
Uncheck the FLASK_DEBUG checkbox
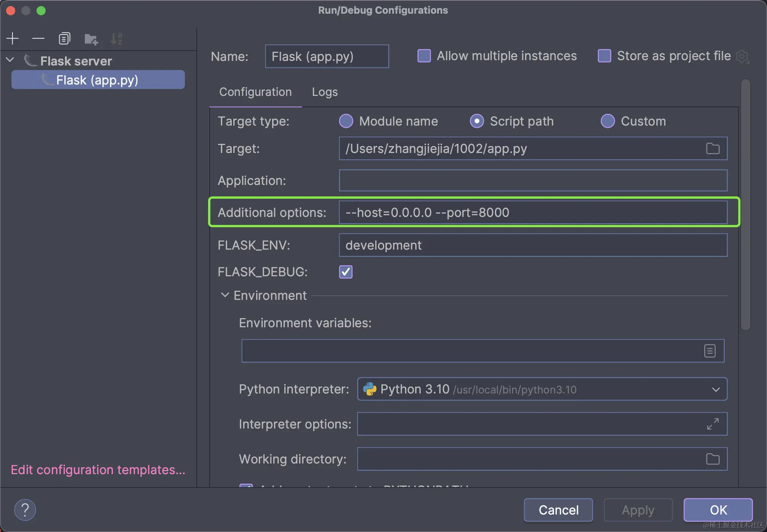point(345,272)
